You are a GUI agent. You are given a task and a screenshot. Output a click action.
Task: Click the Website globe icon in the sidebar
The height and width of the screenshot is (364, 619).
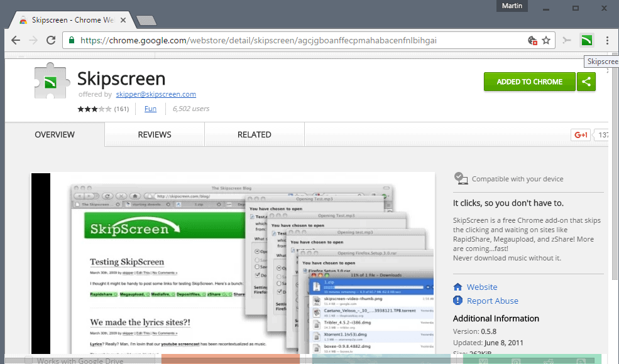pyautogui.click(x=458, y=287)
